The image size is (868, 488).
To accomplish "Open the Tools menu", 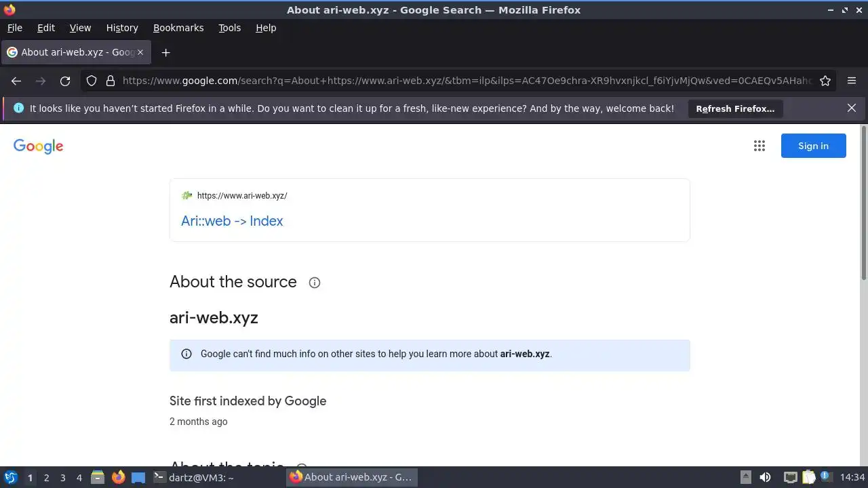I will 229,28.
